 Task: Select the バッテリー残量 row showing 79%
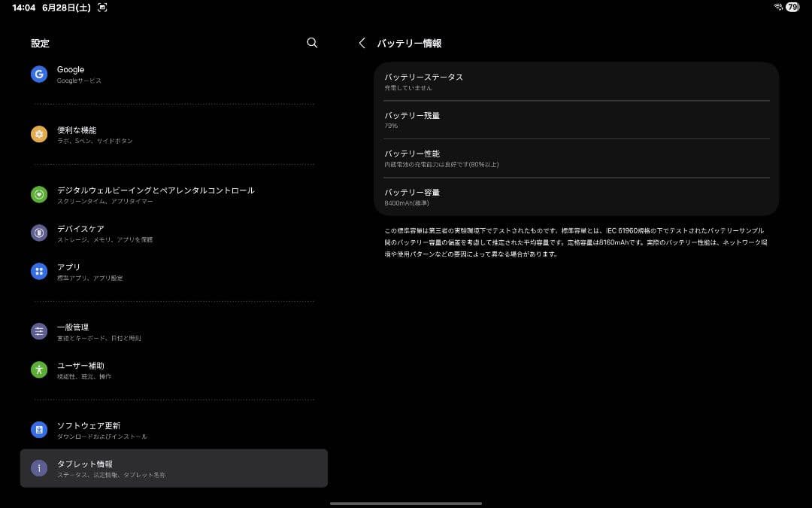click(576, 120)
